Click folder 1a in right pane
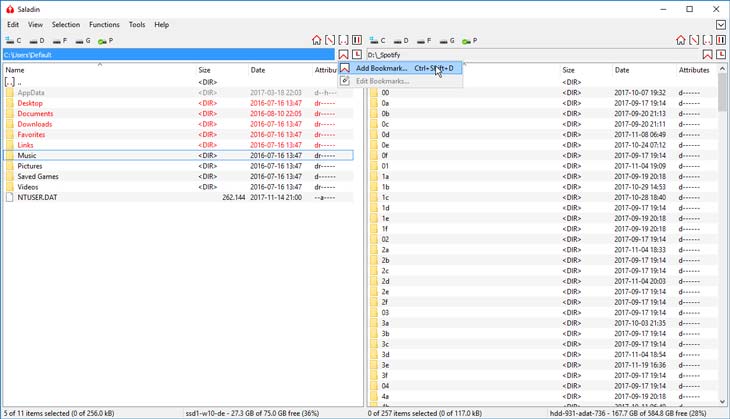 [385, 176]
